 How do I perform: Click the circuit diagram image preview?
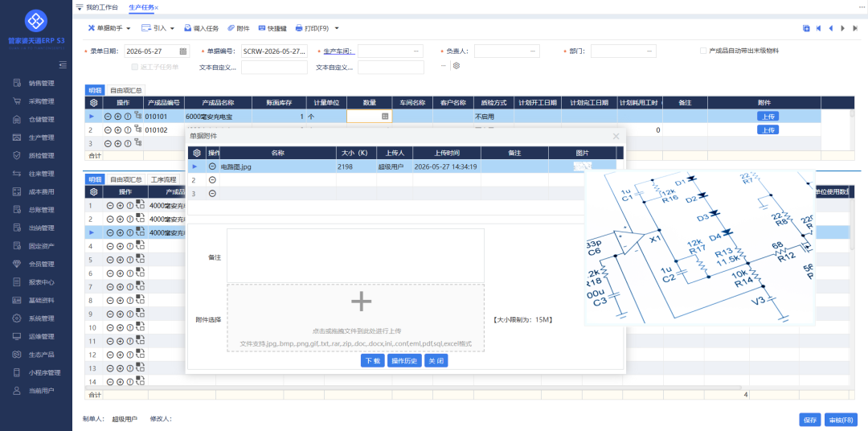pos(700,247)
